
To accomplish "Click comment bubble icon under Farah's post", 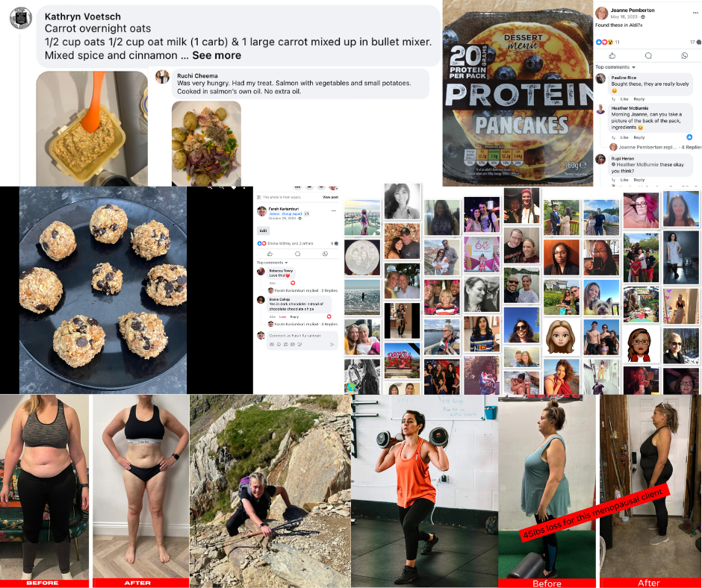I will pos(297,254).
